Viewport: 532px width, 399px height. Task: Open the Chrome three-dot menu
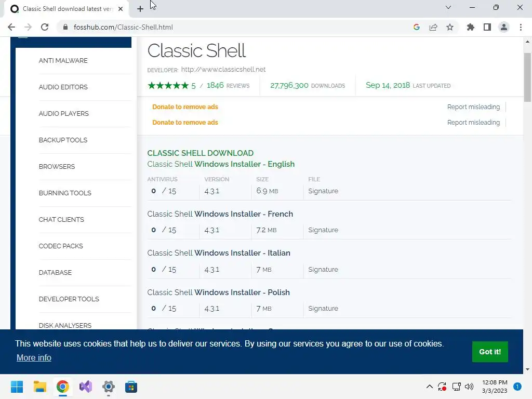click(521, 27)
